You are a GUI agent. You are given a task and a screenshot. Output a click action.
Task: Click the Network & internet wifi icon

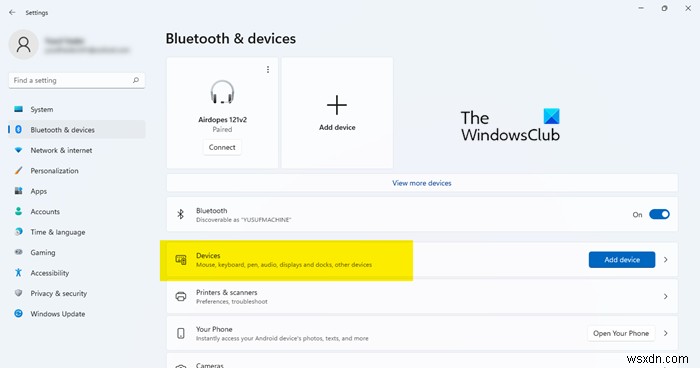(x=18, y=150)
